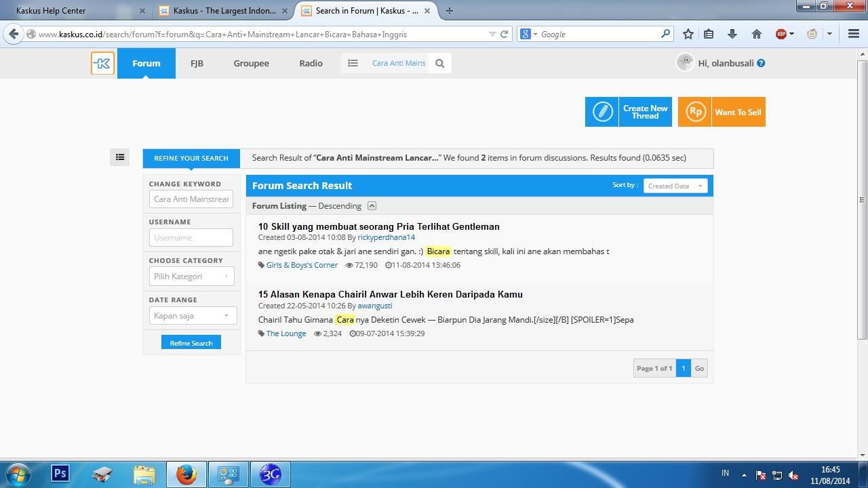Click the Kaskus navbar search box

pos(399,63)
